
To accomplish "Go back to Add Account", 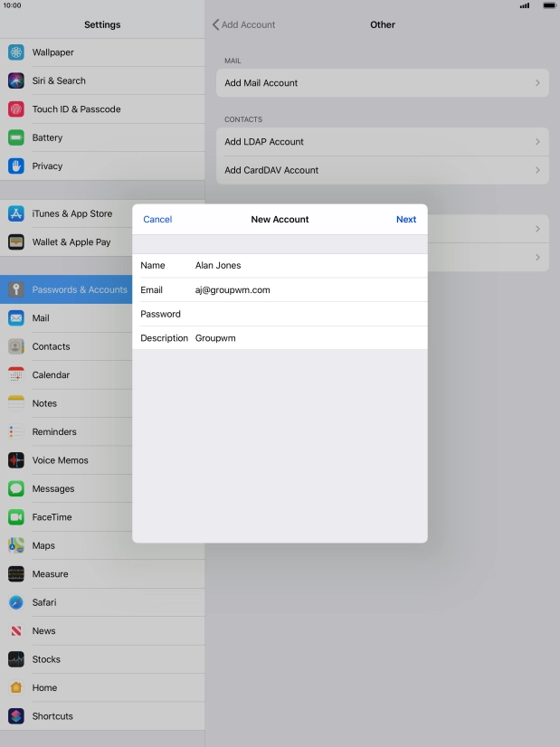I will [x=243, y=24].
